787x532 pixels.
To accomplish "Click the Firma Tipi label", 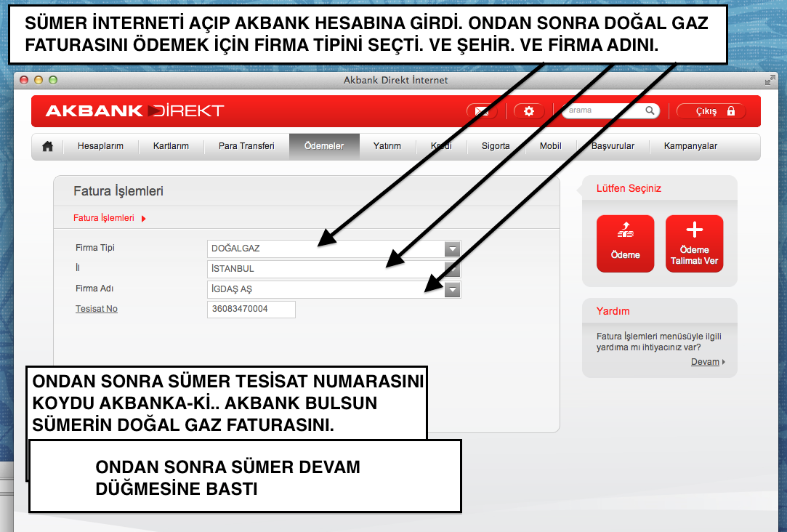I will 95,248.
